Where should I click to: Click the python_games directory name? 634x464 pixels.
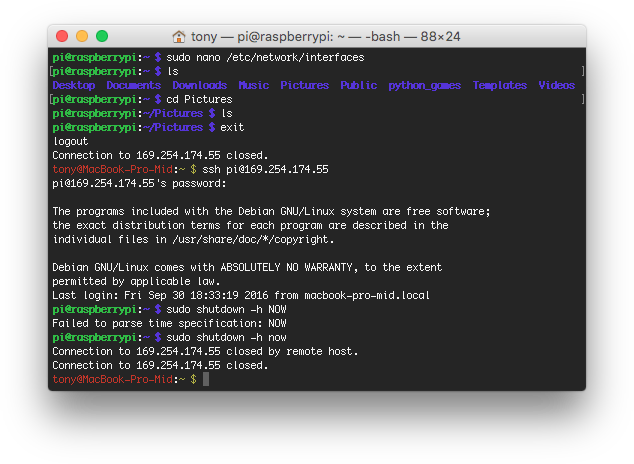424,86
